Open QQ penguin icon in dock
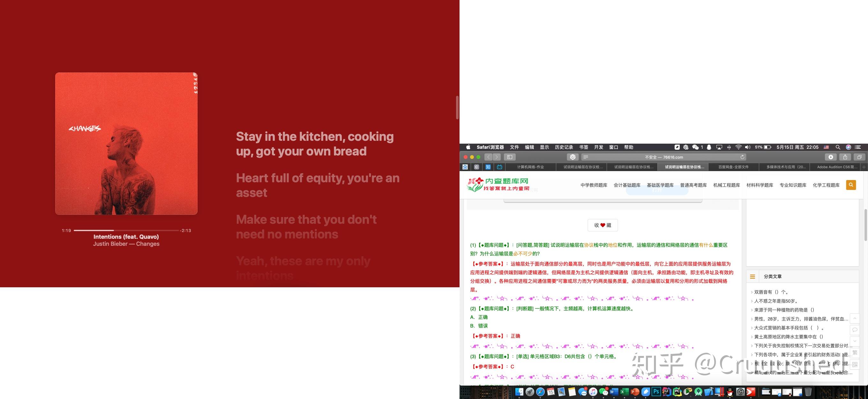Image resolution: width=868 pixels, height=399 pixels. pos(730,392)
